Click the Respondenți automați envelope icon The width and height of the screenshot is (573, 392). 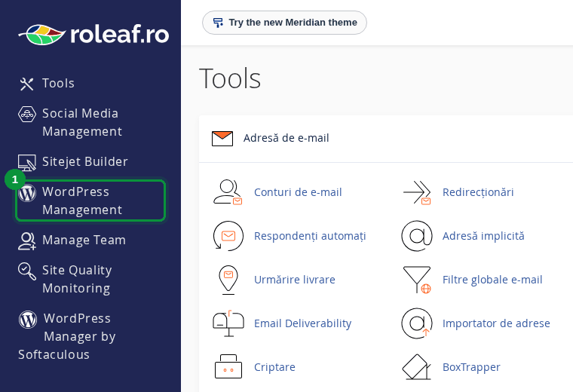pos(228,236)
